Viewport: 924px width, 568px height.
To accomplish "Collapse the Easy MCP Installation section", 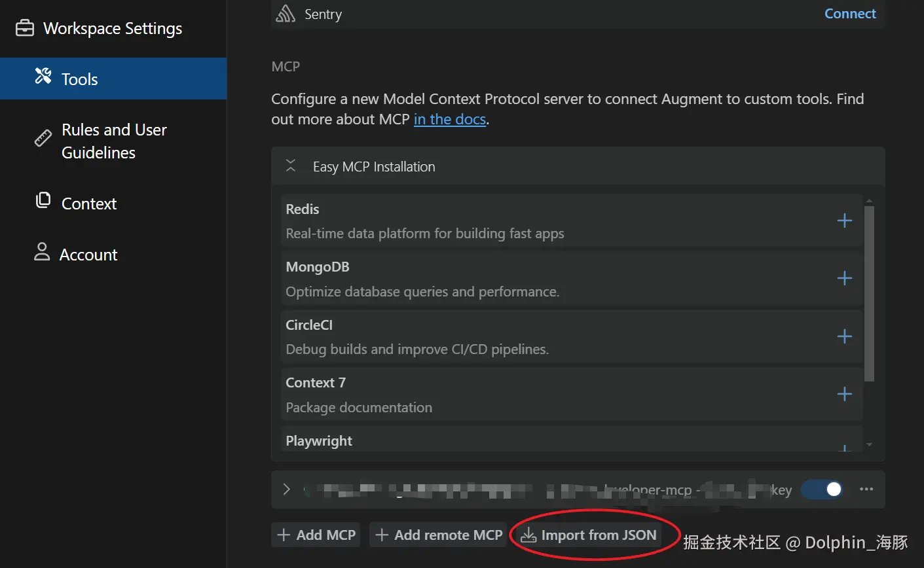I will 291,166.
